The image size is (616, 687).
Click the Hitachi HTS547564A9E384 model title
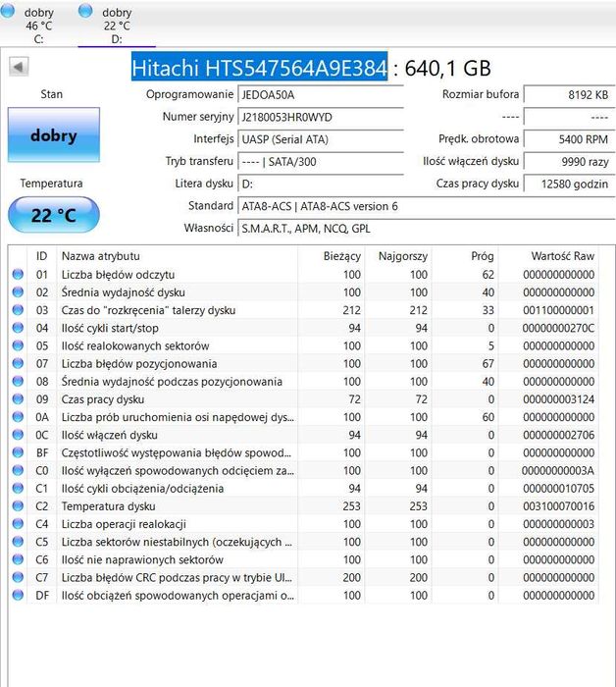tap(259, 68)
